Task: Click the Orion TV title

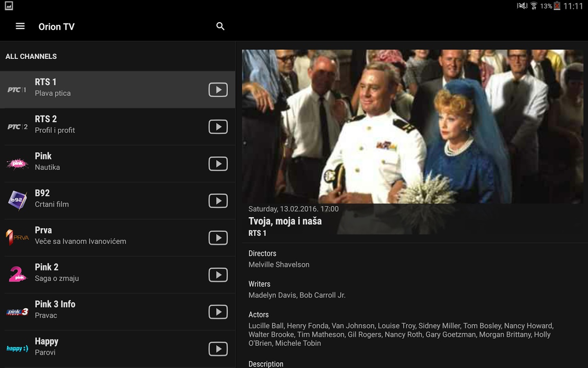Action: pyautogui.click(x=57, y=27)
